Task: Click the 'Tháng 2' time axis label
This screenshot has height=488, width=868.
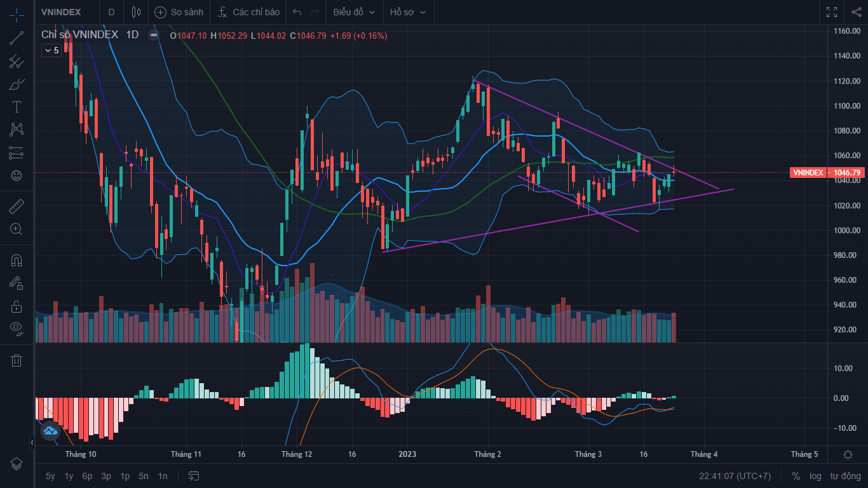Action: click(x=487, y=454)
